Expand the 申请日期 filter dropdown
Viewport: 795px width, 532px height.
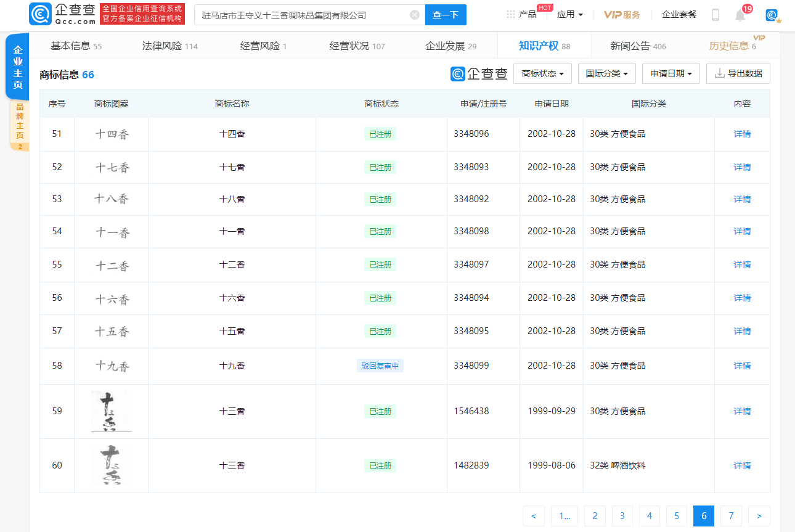coord(671,73)
